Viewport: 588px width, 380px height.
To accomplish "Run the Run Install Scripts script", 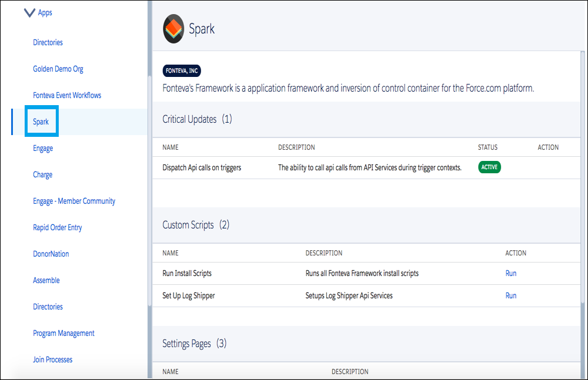I will click(511, 273).
